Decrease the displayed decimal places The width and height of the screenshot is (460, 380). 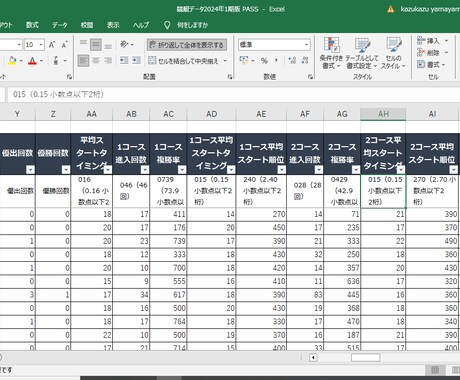click(305, 61)
